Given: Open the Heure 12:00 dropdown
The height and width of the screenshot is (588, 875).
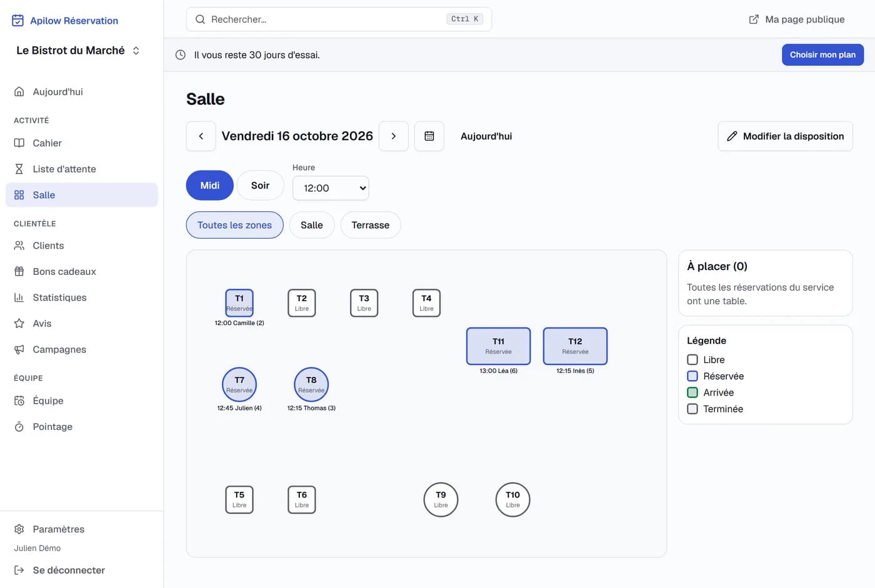Looking at the screenshot, I should tap(331, 188).
